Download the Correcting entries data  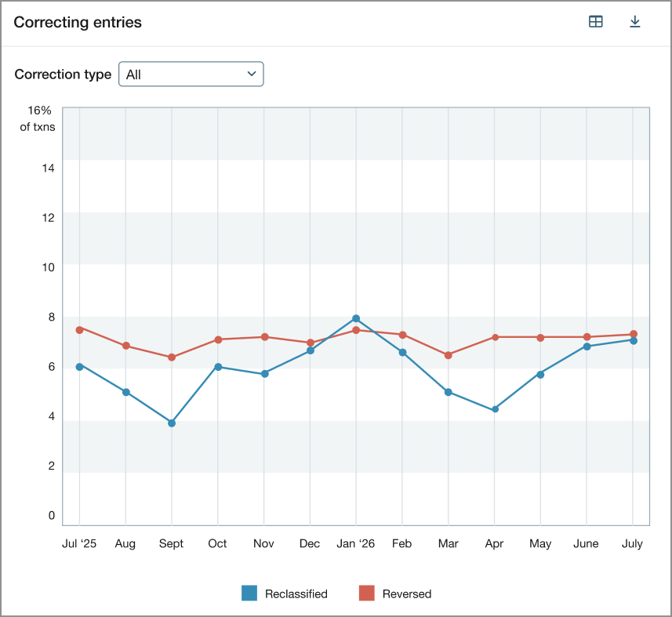[635, 21]
